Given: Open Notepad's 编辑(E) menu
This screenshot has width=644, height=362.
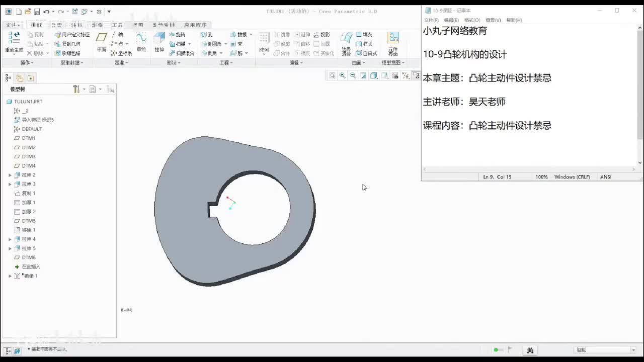Looking at the screenshot, I should click(451, 20).
